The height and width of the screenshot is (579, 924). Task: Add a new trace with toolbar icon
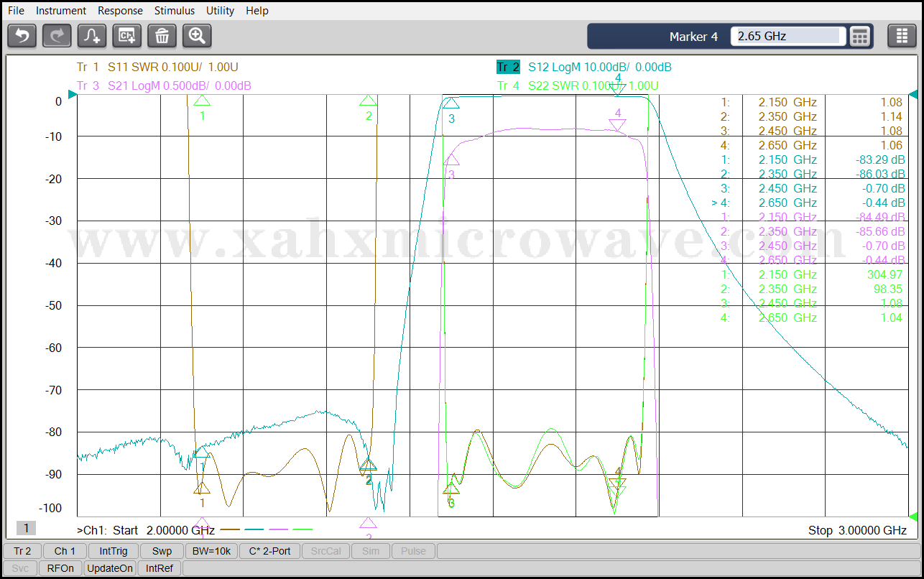click(x=92, y=35)
